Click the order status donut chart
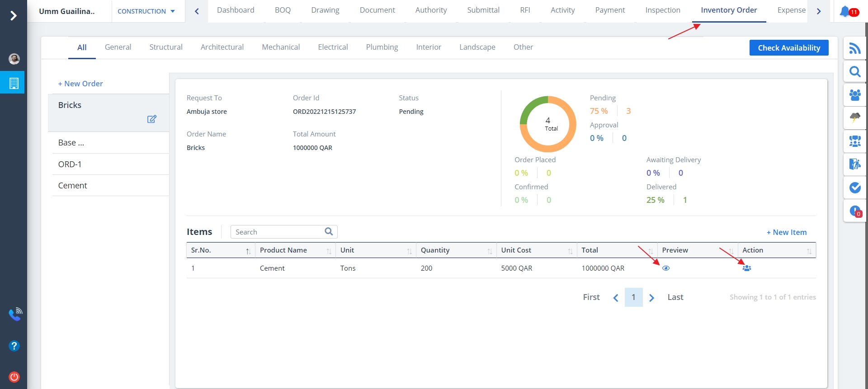Screen dimensions: 868x389 [547, 124]
